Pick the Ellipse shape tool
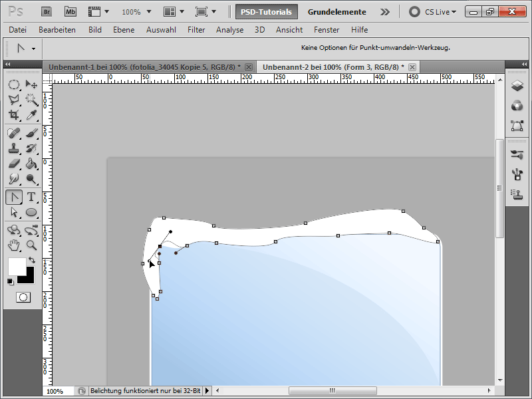532x399 pixels. (31, 212)
